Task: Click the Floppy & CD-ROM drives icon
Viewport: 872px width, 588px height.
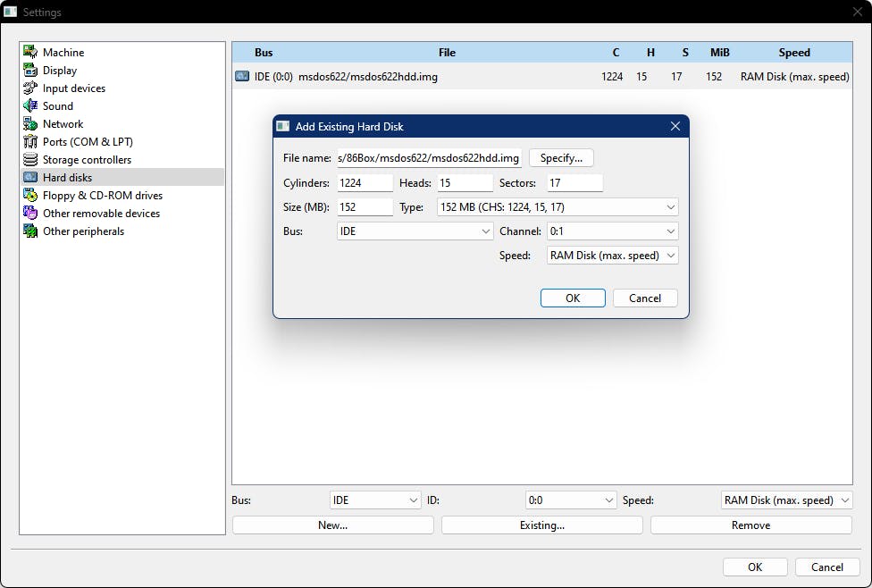Action: click(x=30, y=195)
